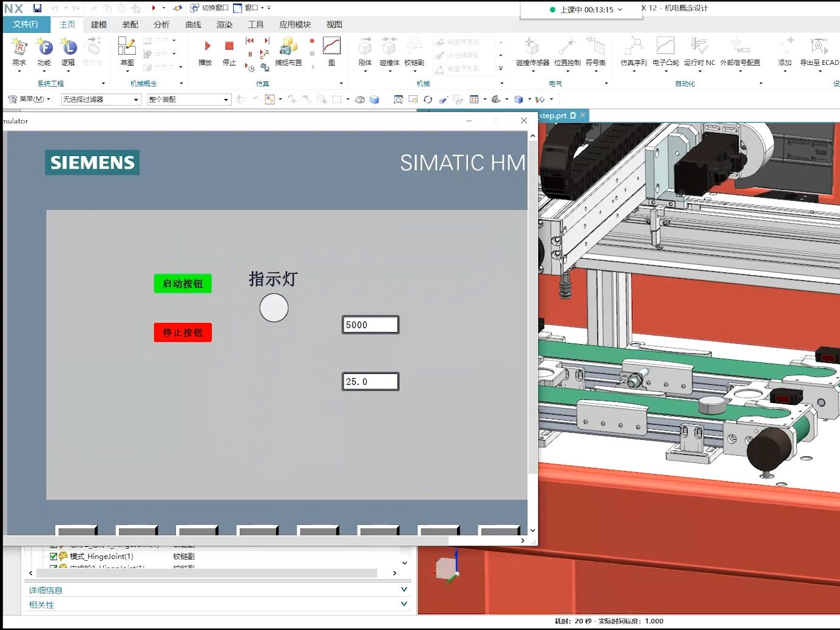Open the 电子凸轮 (Electronic Cam) tool
The width and height of the screenshot is (840, 630).
point(666,53)
